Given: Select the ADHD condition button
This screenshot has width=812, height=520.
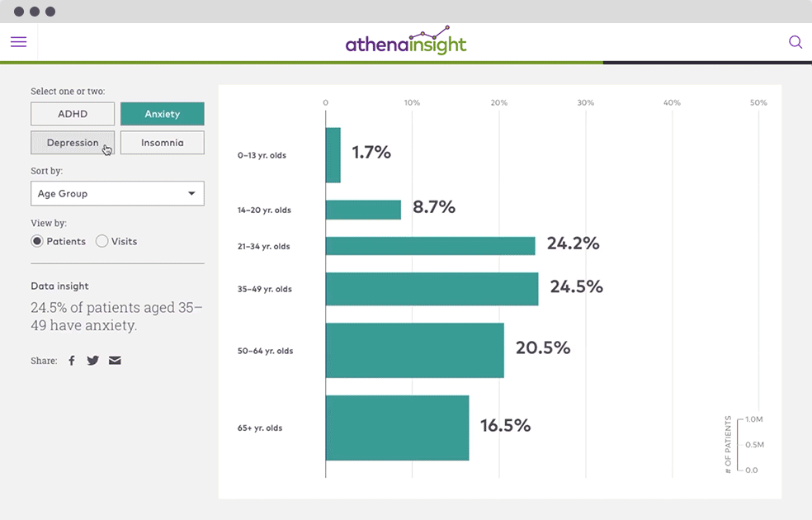Looking at the screenshot, I should pyautogui.click(x=72, y=113).
